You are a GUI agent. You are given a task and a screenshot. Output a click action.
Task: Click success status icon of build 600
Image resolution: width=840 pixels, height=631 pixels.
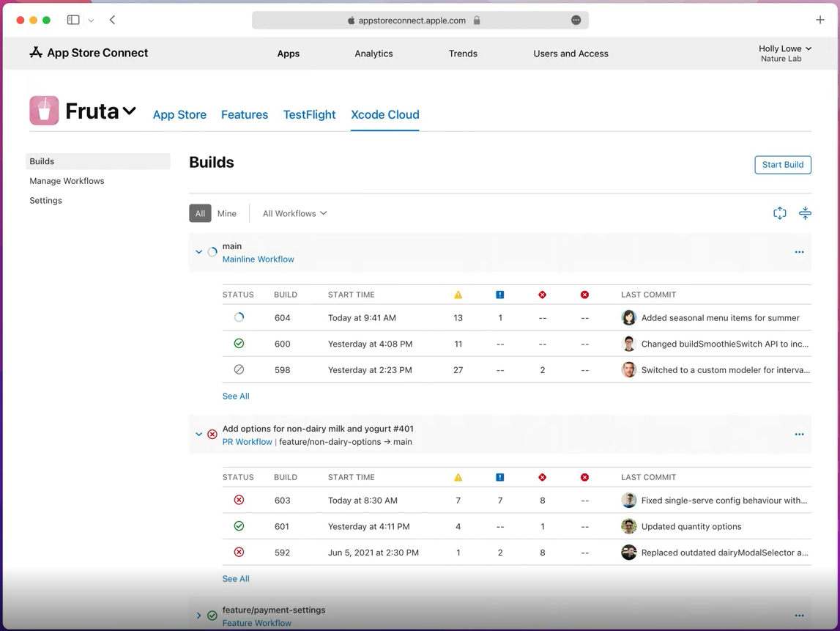(239, 343)
